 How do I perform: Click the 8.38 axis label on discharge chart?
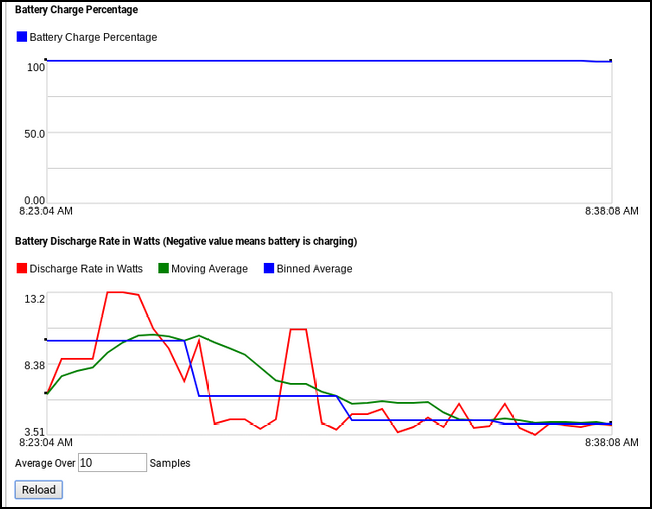pos(35,366)
